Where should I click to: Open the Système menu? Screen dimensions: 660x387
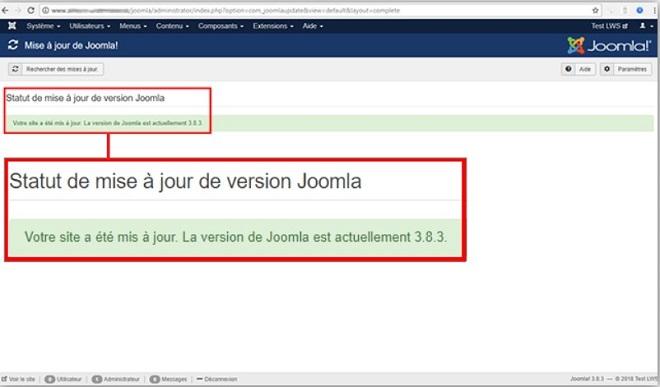[x=43, y=26]
